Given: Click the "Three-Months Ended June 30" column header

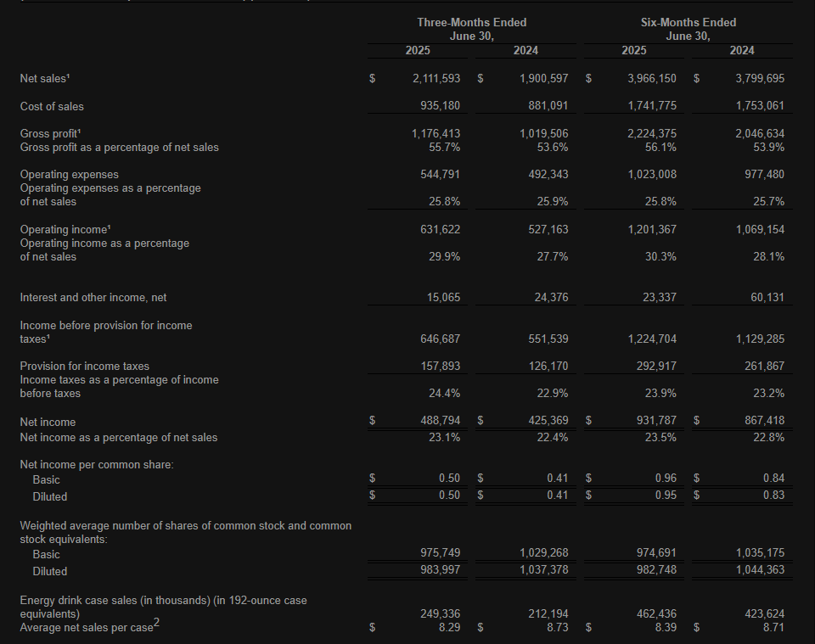Looking at the screenshot, I should pyautogui.click(x=471, y=29).
